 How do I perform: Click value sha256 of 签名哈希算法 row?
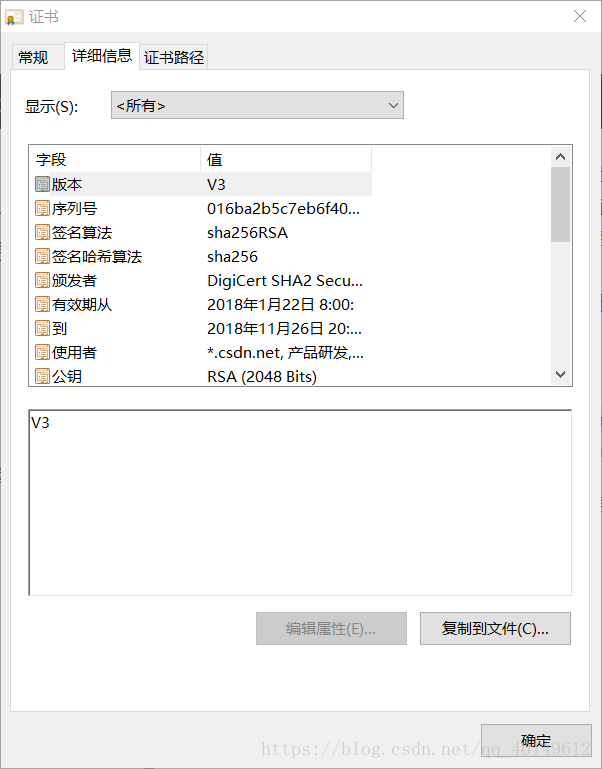pos(233,256)
